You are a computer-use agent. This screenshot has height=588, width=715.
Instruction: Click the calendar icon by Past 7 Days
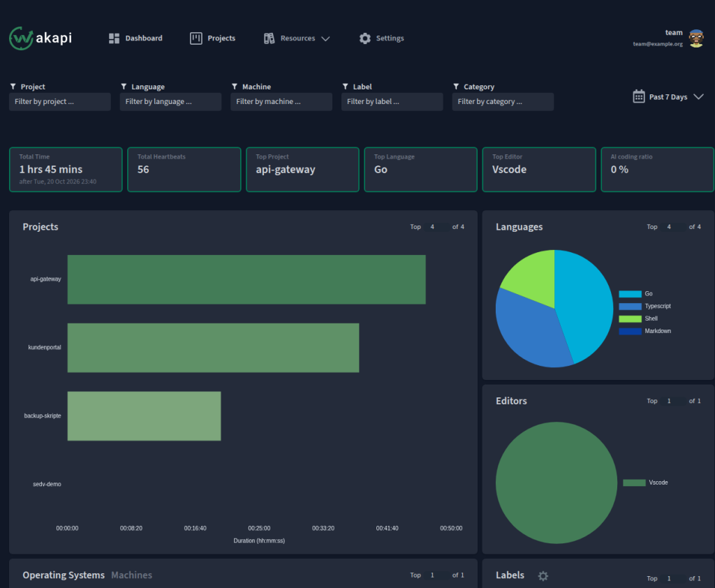(639, 96)
